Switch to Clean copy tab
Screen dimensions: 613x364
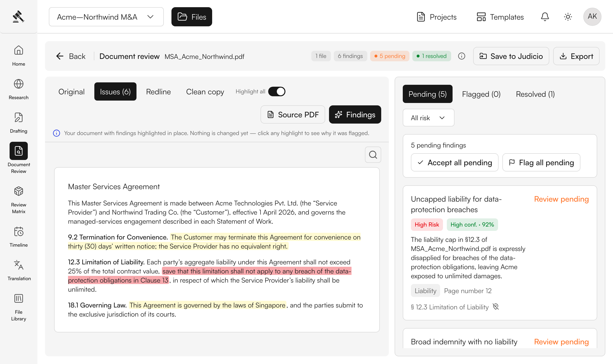[x=205, y=91]
